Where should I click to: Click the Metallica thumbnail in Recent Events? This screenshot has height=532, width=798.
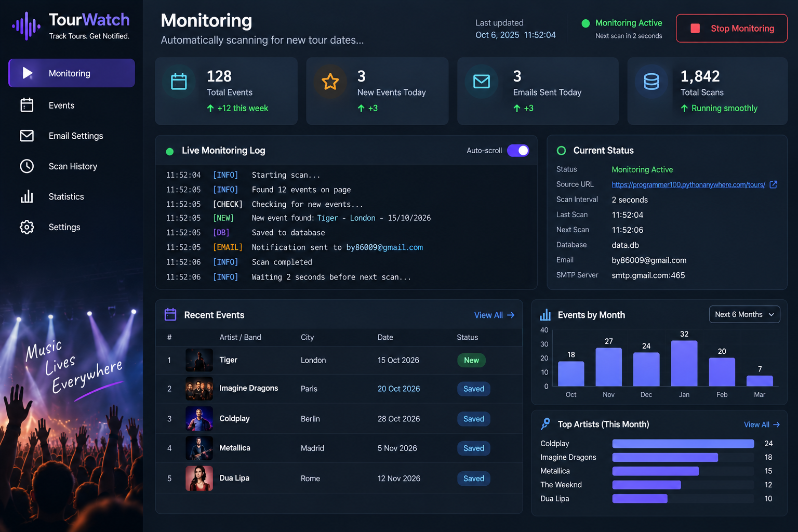199,448
